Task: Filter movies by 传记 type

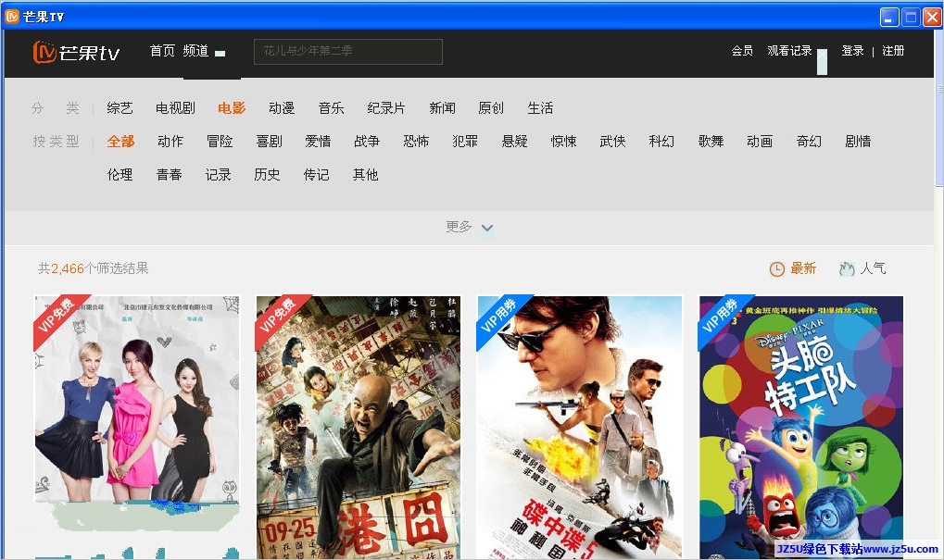Action: (316, 174)
